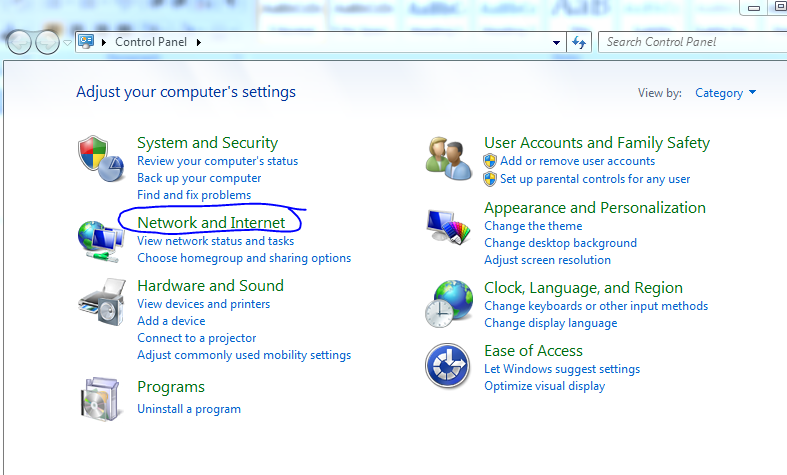Click the Search Control Panel field
787x475 pixels.
click(x=694, y=42)
